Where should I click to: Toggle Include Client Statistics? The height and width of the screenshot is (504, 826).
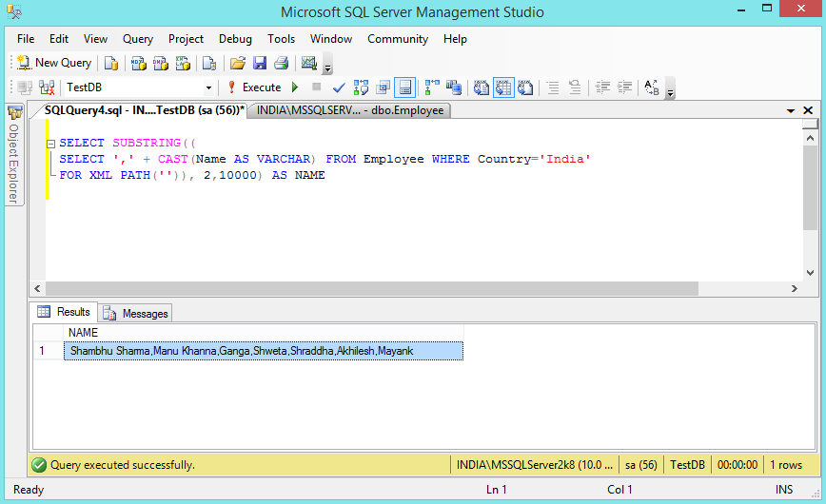(x=454, y=87)
